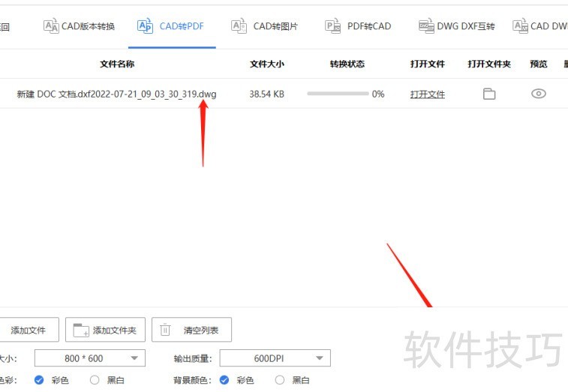The image size is (568, 392).
Task: Open the file's folder icon
Action: point(489,94)
